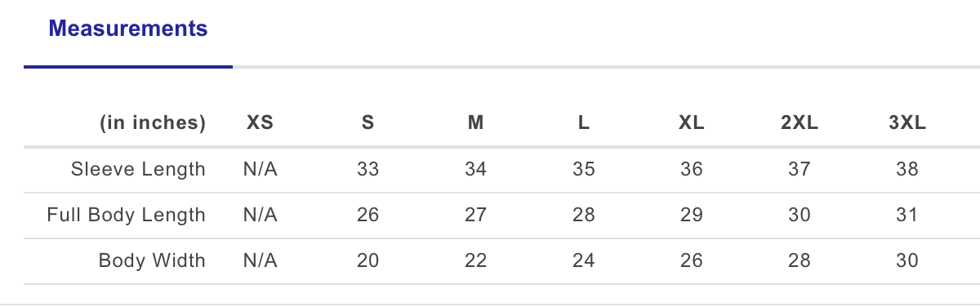Click the M size column header
This screenshot has height=307, width=980.
476,123
